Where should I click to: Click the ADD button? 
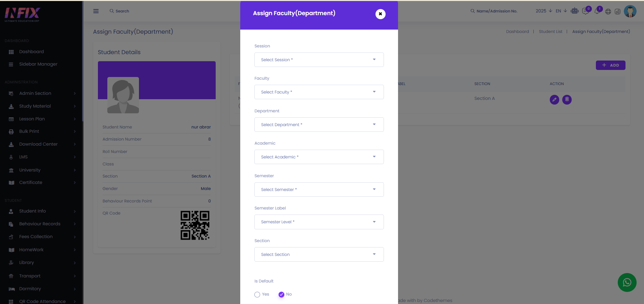[x=610, y=65]
